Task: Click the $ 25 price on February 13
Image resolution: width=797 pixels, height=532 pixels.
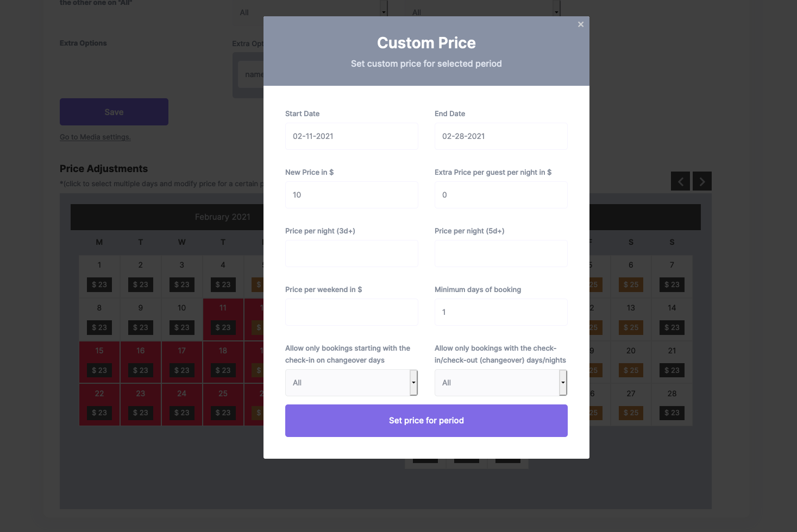Action: (631, 328)
